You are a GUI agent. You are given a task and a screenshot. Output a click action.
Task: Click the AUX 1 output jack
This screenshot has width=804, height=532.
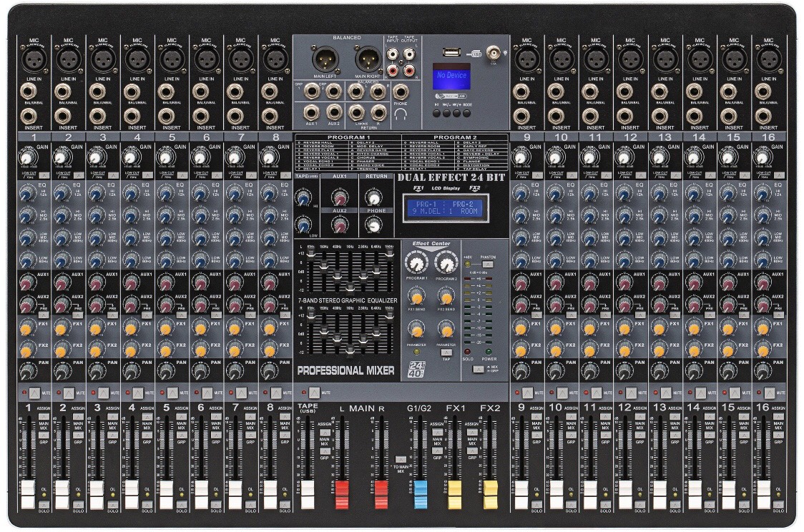311,112
